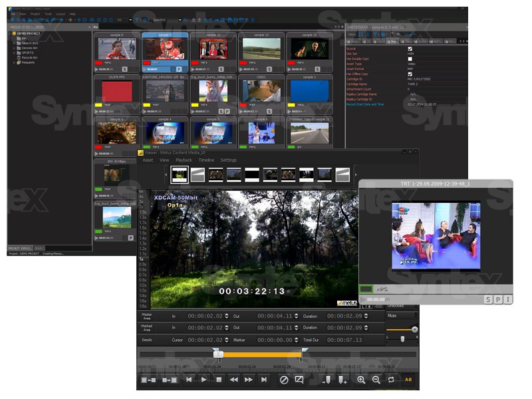Expand the Search Bins tree node
The image size is (532, 399).
15,43
